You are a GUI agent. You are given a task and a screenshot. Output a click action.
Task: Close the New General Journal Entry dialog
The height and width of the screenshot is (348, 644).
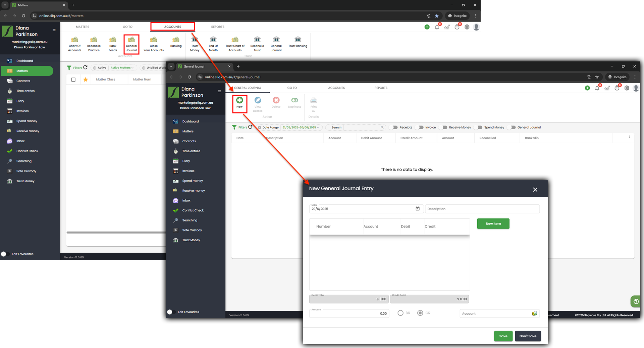pos(535,190)
